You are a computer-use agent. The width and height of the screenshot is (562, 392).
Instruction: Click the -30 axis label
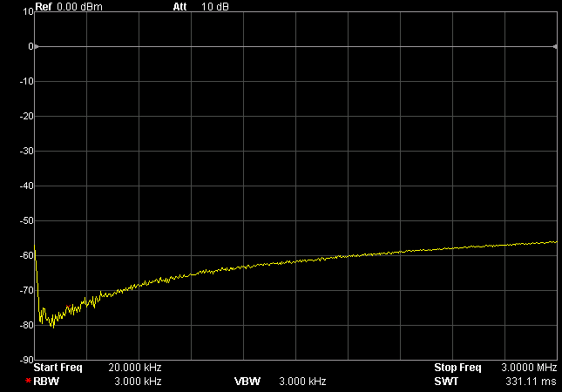26,151
